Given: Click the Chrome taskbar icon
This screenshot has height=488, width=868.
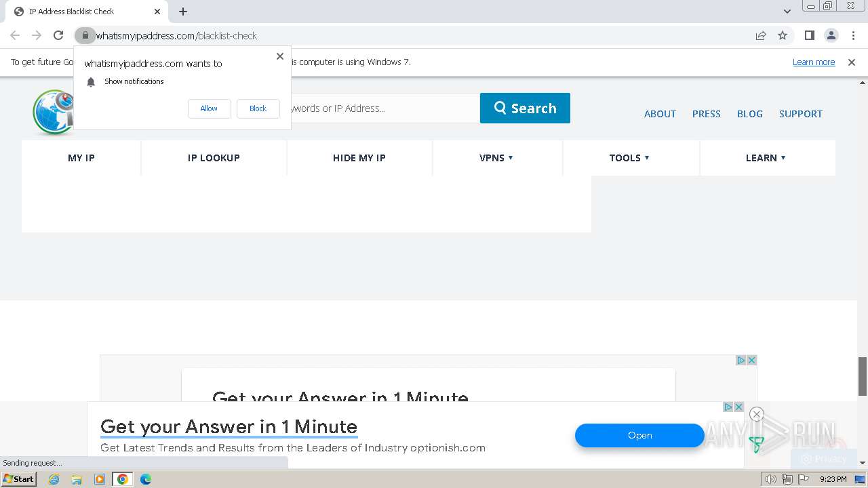Looking at the screenshot, I should [123, 479].
